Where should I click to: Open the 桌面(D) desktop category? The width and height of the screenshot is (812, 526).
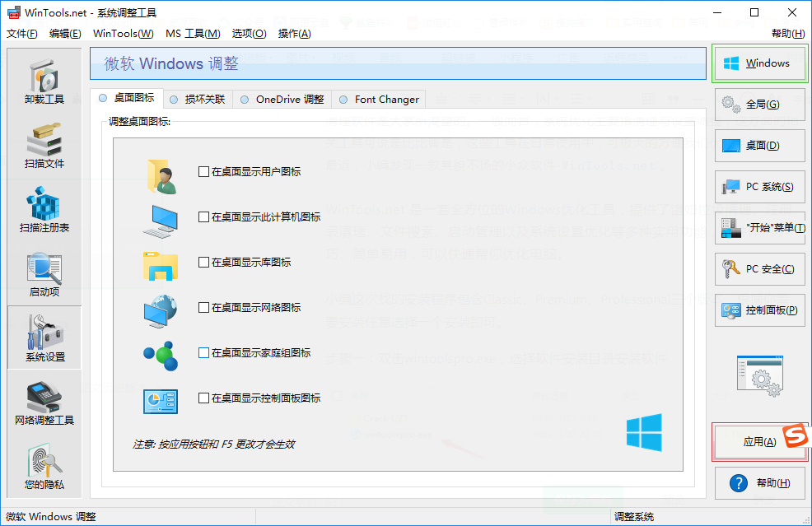click(x=759, y=146)
